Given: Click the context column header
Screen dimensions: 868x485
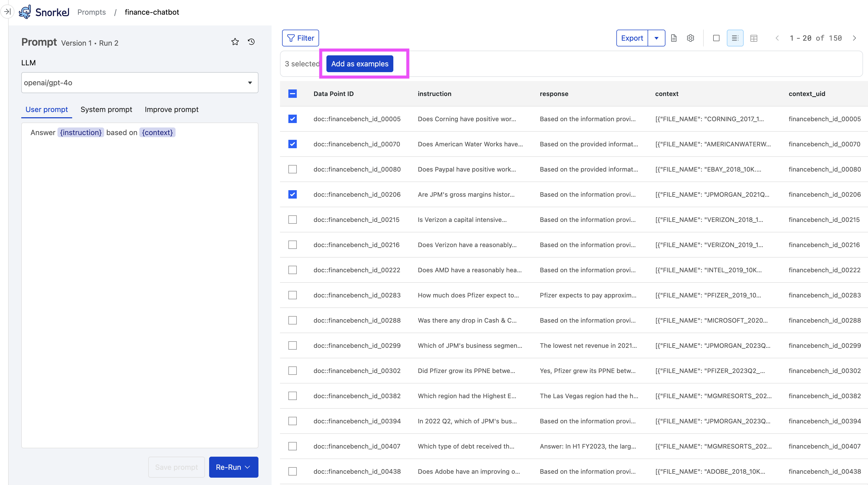Looking at the screenshot, I should (x=666, y=94).
